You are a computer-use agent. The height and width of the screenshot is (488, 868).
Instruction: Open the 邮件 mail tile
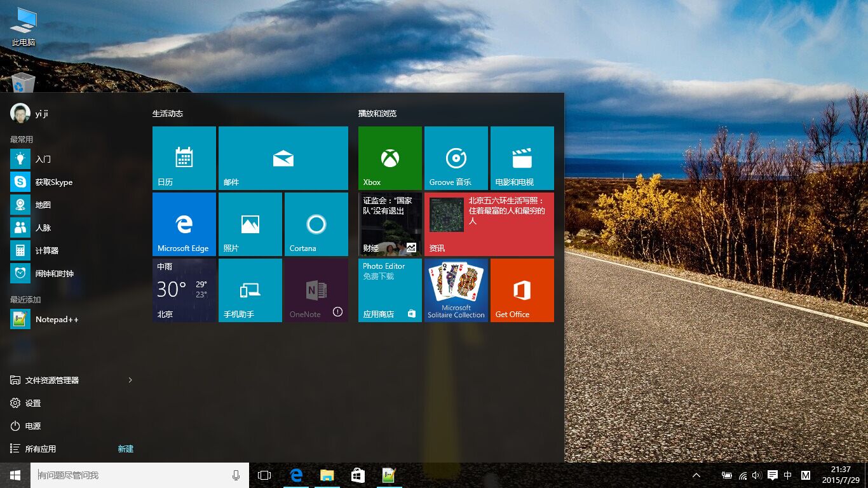(283, 158)
